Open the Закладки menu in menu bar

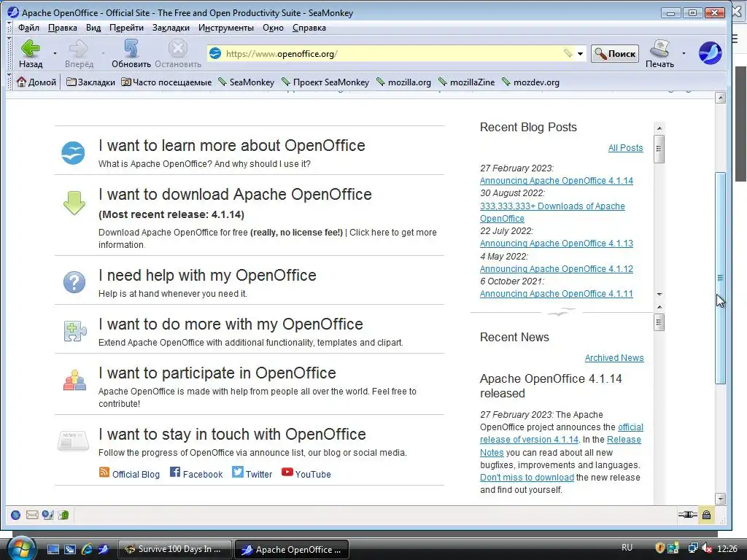point(171,28)
